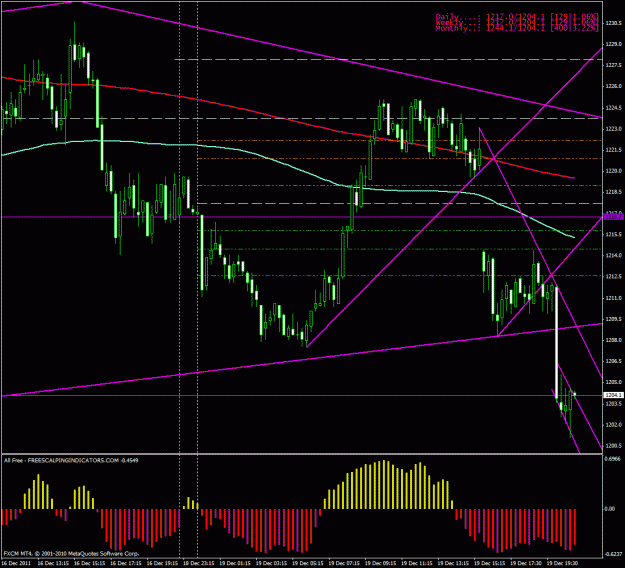
Task: Select the magenta horizontal line price tag
Action: (x=613, y=217)
